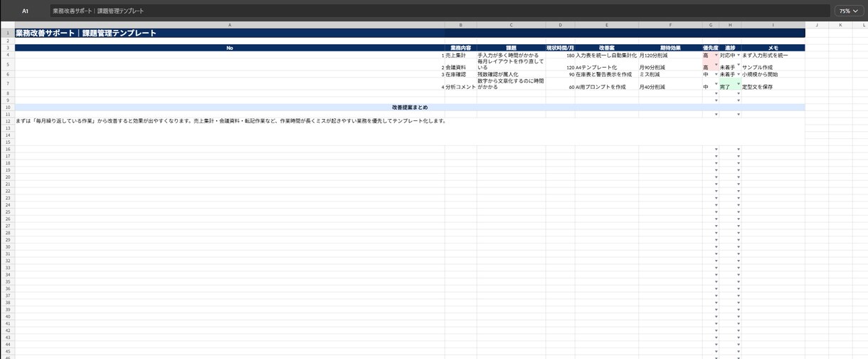Viewport: 868px width, 359px height.
Task: Click the formula bar showing 業務改善サポート
Action: [440, 11]
